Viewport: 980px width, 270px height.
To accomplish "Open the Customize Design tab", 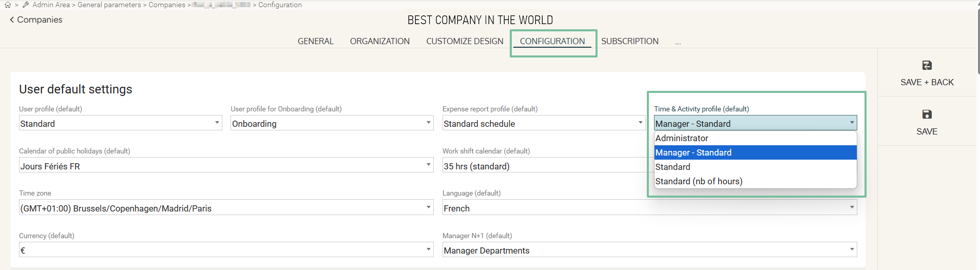I will point(465,41).
